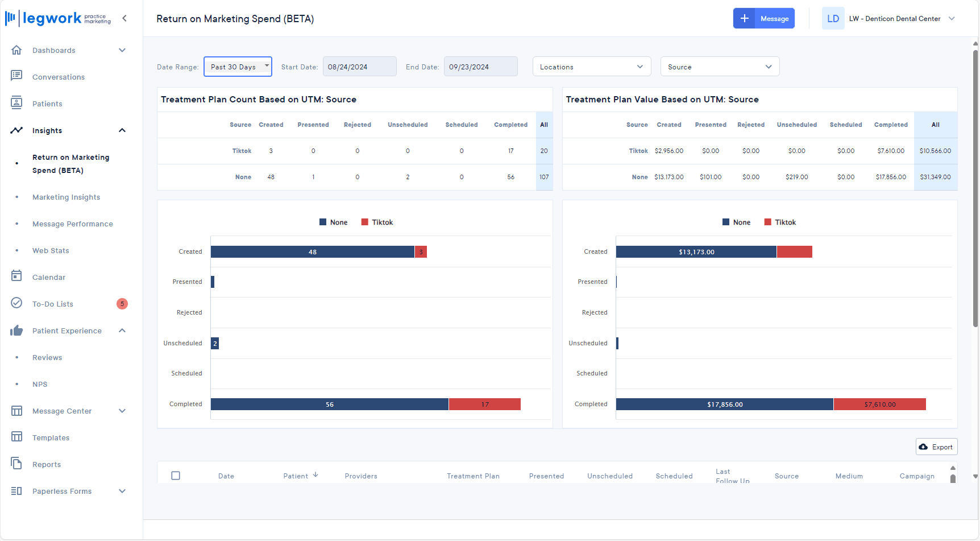The image size is (980, 541).
Task: Expand the Date Range Past 30 Days selector
Action: coord(238,67)
